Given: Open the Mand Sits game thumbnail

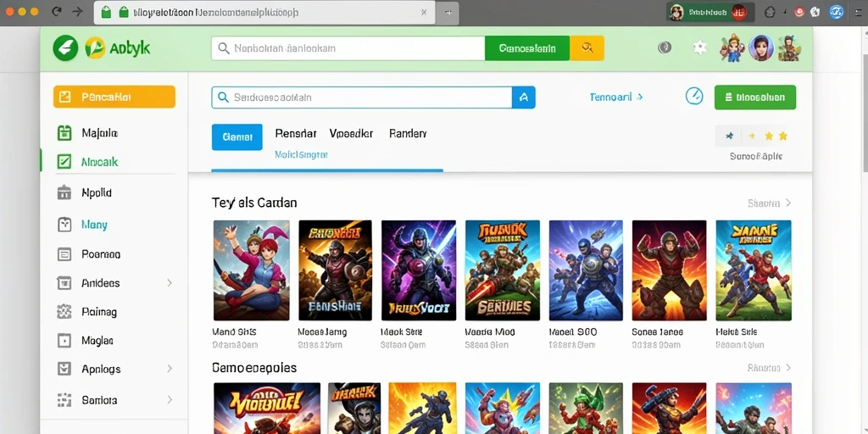Looking at the screenshot, I should tap(251, 270).
